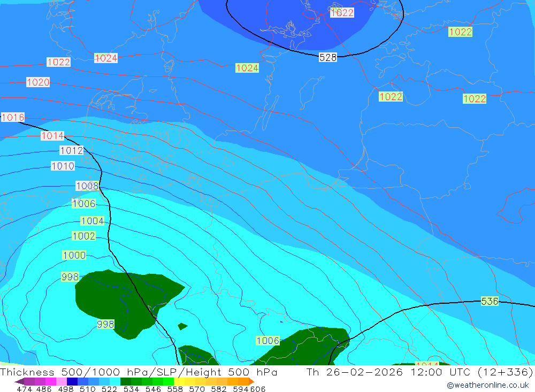Click the purple arrow start of legend
Image resolution: width=535 pixels, height=392 pixels.
coord(19,381)
